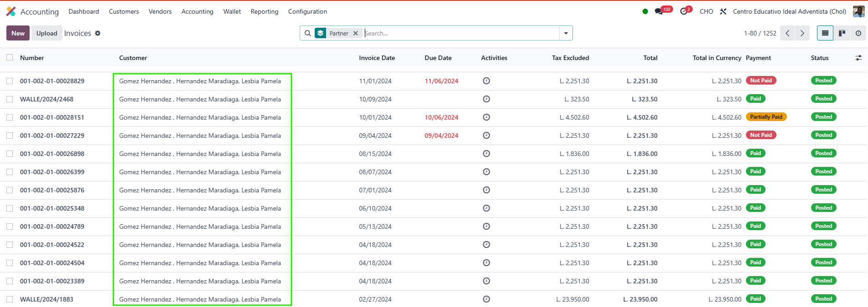The height and width of the screenshot is (307, 868).
Task: Open optional columns selector
Action: [858, 58]
